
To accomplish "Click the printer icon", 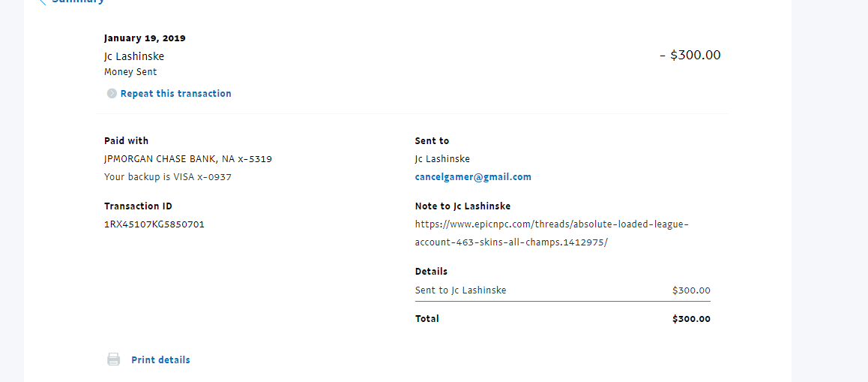I will point(113,359).
